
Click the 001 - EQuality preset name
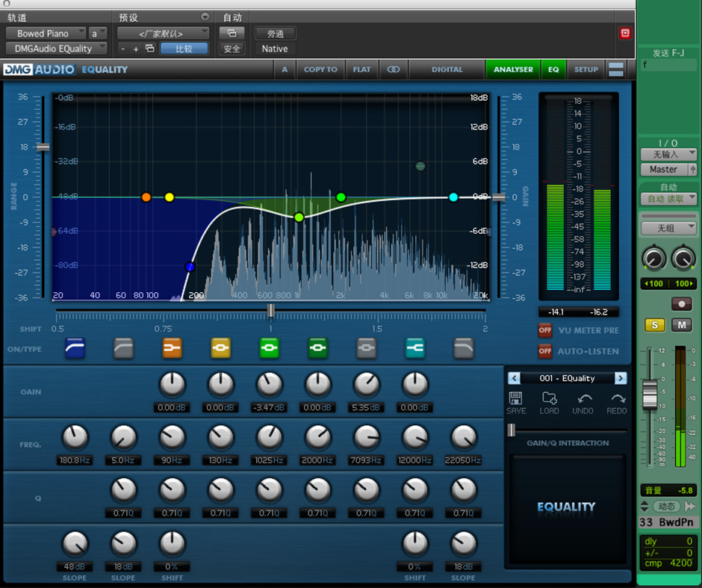(x=567, y=378)
